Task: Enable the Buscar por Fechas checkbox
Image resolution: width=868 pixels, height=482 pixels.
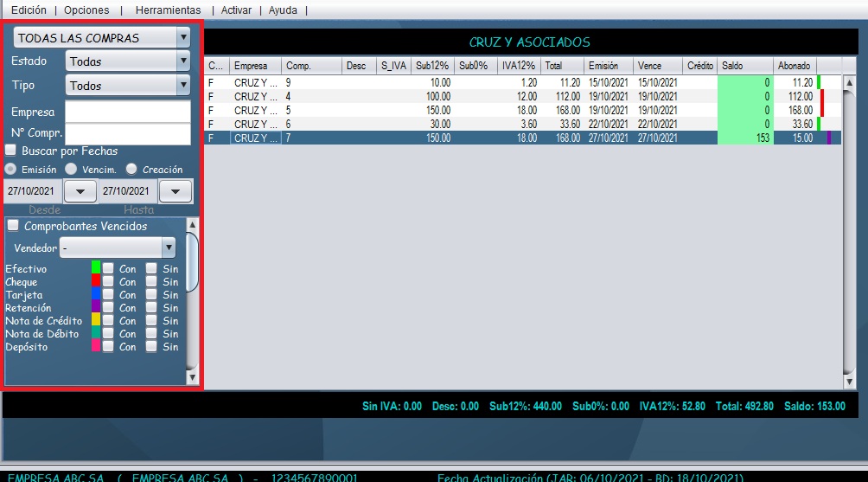Action: (x=11, y=151)
